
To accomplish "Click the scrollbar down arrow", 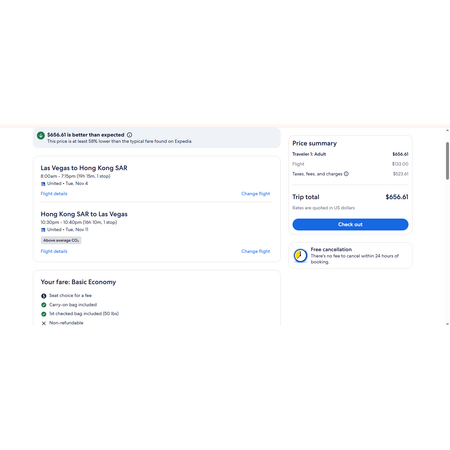I will click(447, 324).
